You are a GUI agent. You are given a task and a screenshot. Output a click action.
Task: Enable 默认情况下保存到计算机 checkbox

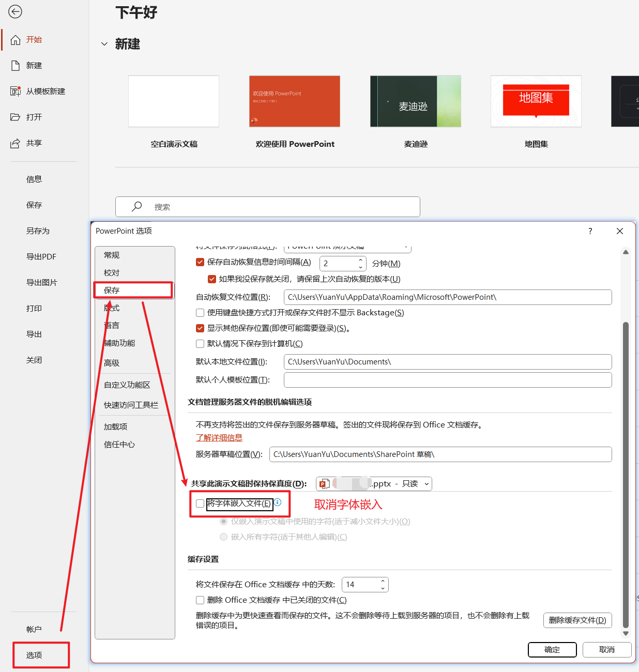click(200, 344)
